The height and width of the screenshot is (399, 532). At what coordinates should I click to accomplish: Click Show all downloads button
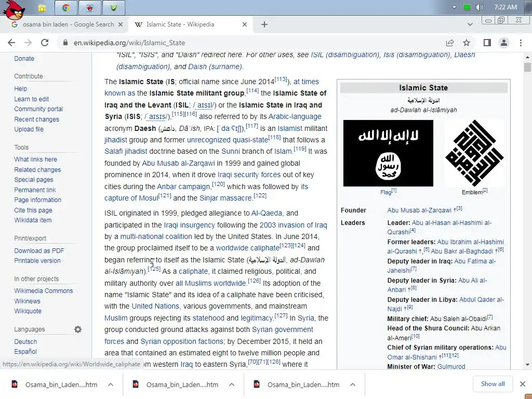point(493,384)
